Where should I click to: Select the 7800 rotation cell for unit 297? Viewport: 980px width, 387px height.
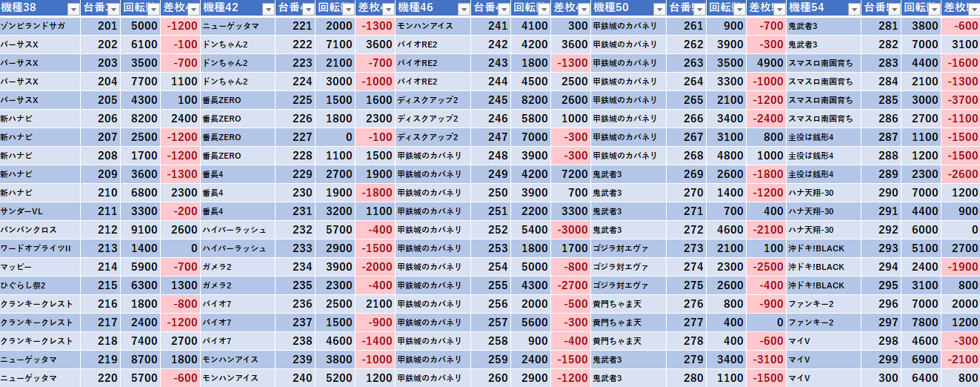tap(922, 322)
